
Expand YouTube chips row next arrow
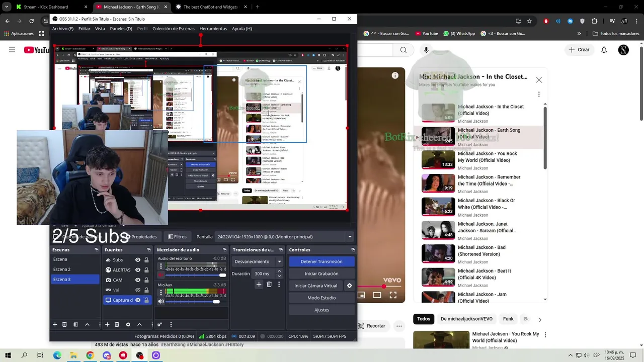click(x=540, y=319)
